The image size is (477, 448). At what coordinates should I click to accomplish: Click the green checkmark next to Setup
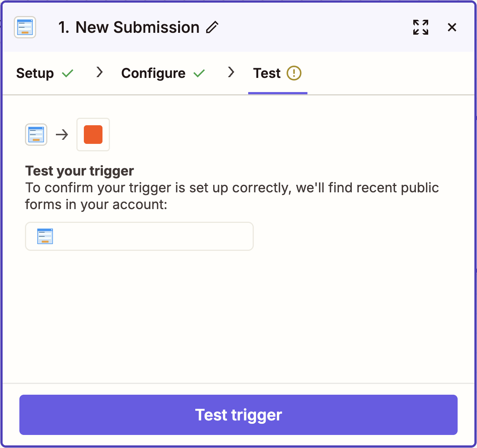coord(67,73)
